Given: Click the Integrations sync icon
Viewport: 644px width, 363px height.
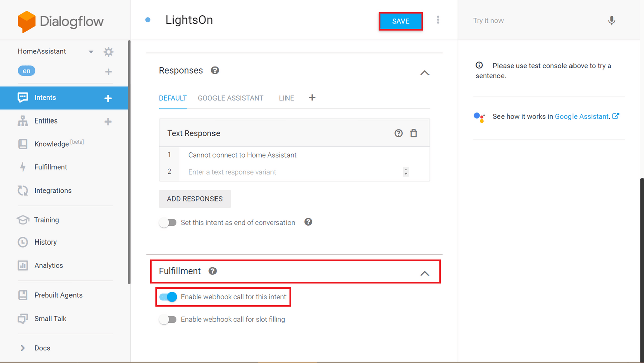Looking at the screenshot, I should pos(23,191).
